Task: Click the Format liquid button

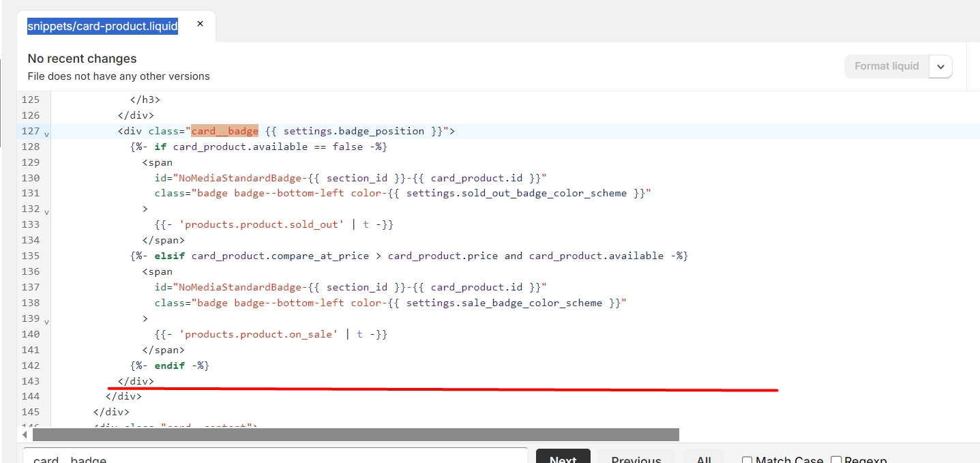Action: (x=887, y=66)
